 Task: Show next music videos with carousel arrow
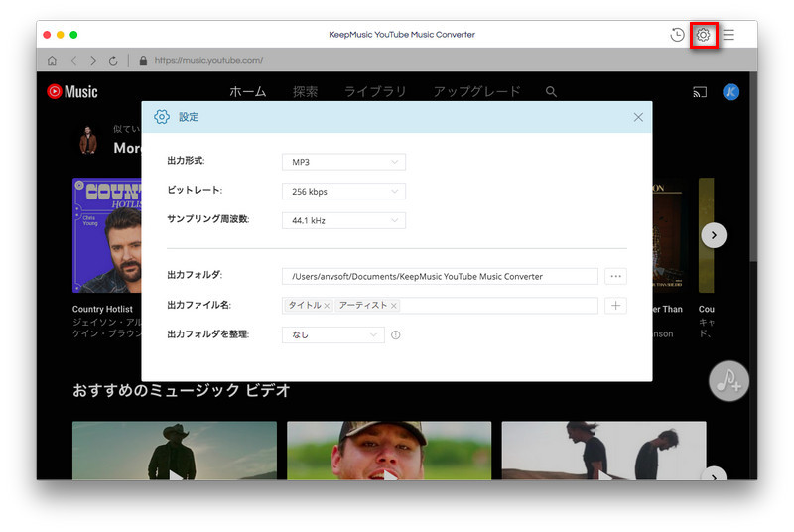coord(714,474)
